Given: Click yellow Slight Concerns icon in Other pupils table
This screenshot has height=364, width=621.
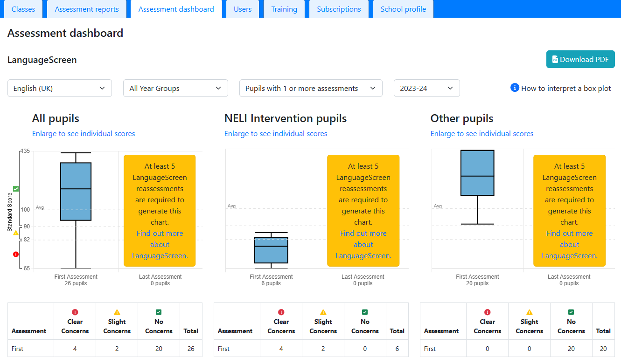Looking at the screenshot, I should click(529, 312).
